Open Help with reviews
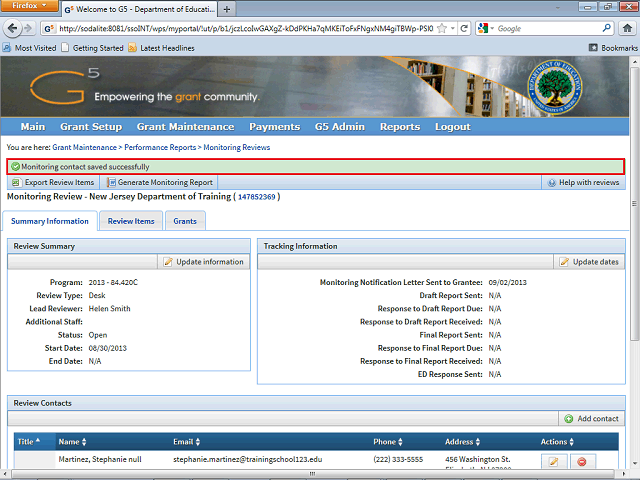The width and height of the screenshot is (640, 480). coord(583,182)
